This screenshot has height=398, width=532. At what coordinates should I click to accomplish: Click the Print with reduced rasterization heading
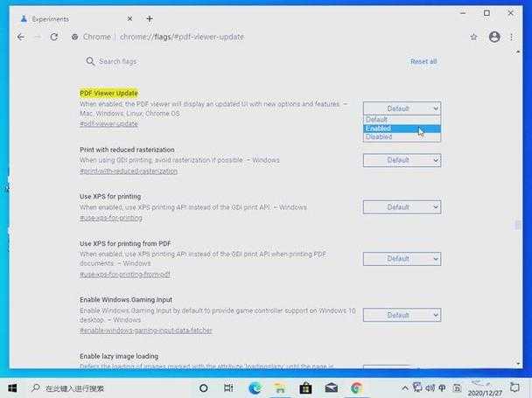[x=127, y=150]
